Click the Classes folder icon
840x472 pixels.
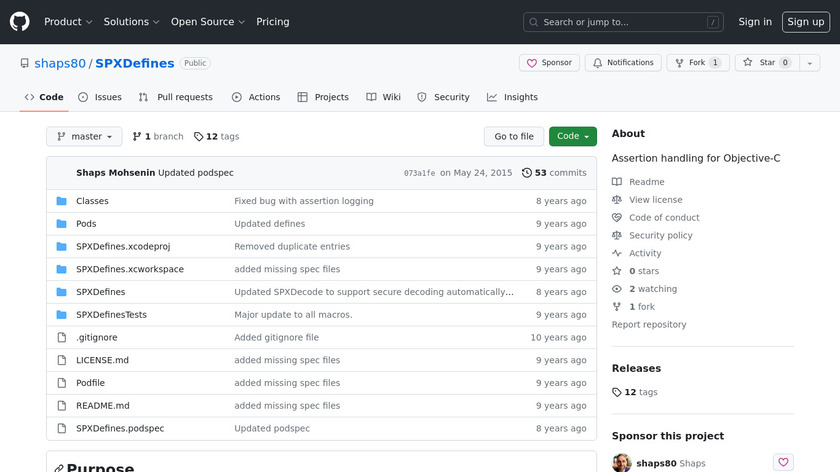62,201
